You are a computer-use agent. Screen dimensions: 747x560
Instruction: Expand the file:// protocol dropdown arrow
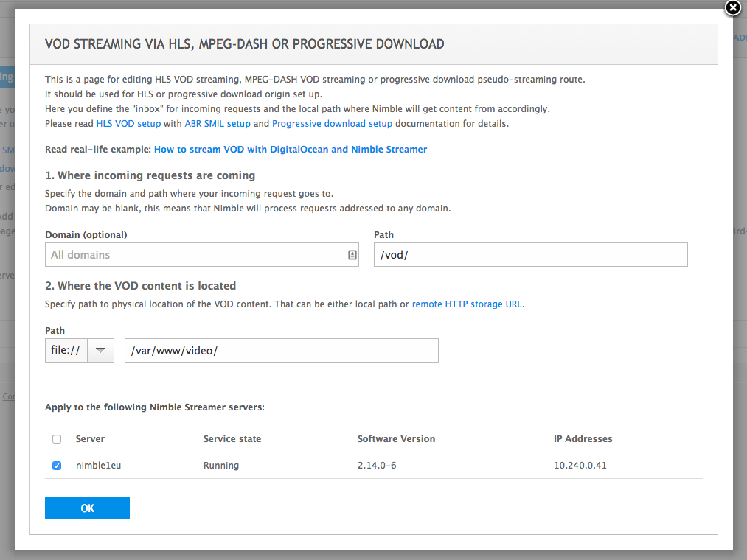pyautogui.click(x=101, y=351)
